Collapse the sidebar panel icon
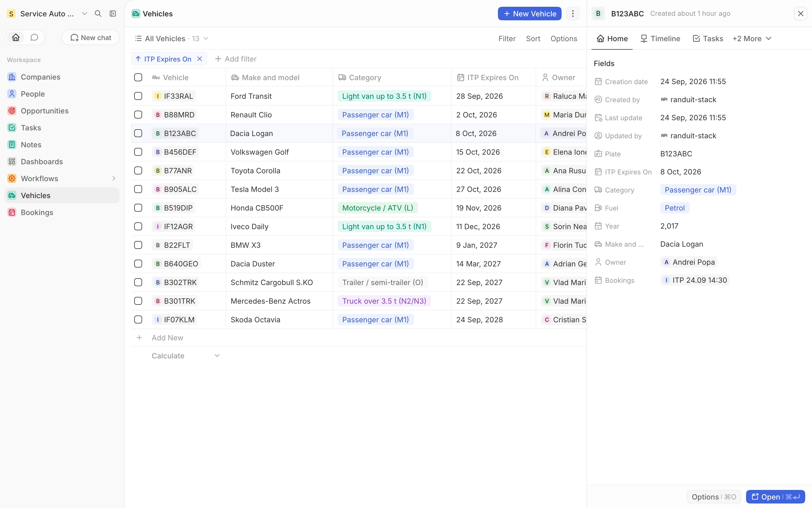Screen dimensions: 812x508 coord(113,14)
